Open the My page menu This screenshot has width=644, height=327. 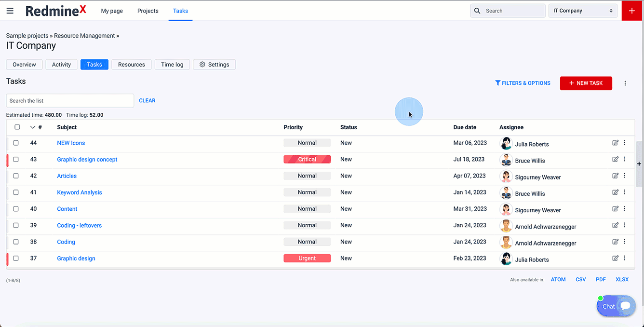tap(112, 11)
